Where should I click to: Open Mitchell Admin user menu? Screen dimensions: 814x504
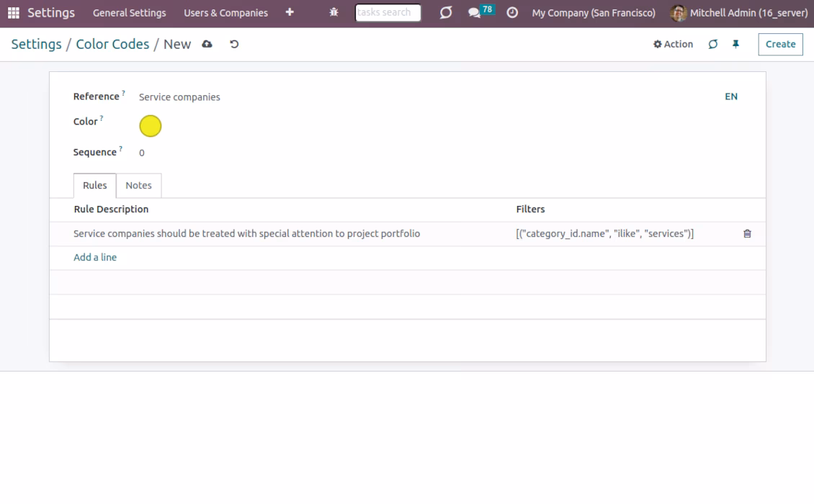739,12
